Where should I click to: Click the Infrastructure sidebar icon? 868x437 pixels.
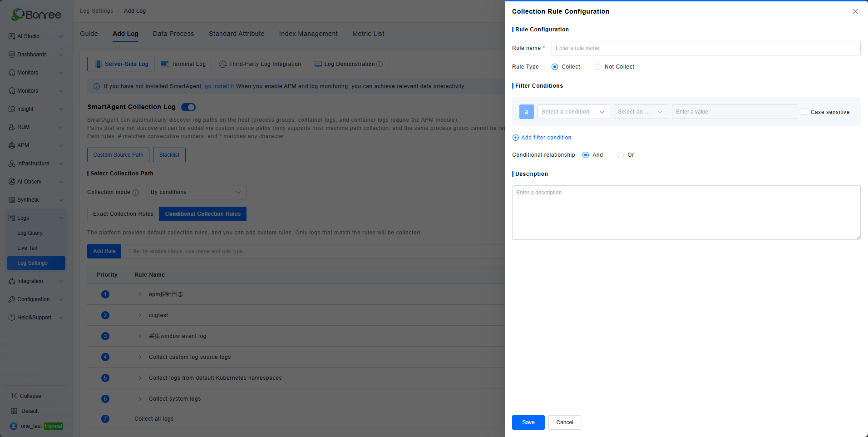12,164
